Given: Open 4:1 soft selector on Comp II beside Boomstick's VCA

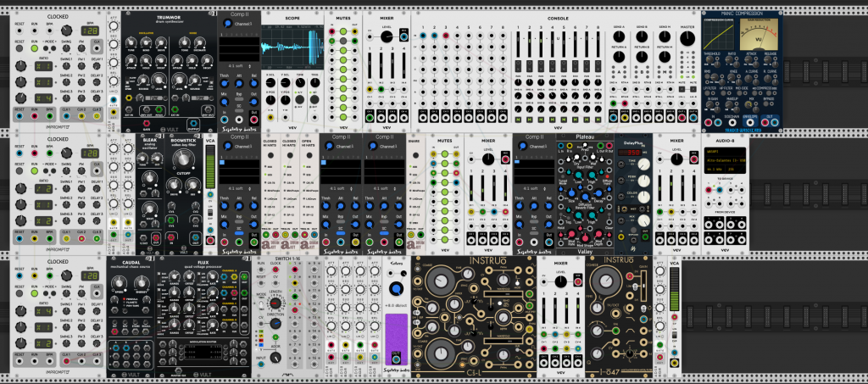Looking at the screenshot, I should (x=238, y=188).
